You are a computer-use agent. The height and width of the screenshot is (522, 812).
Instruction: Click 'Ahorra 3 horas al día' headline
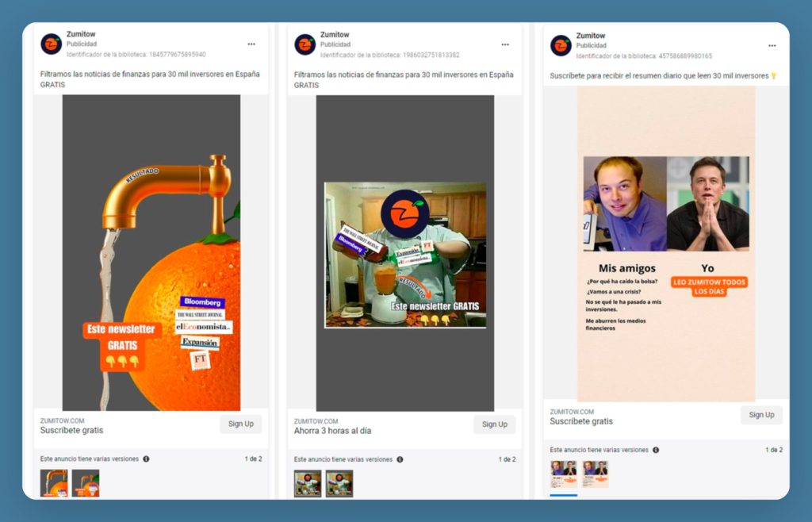332,431
